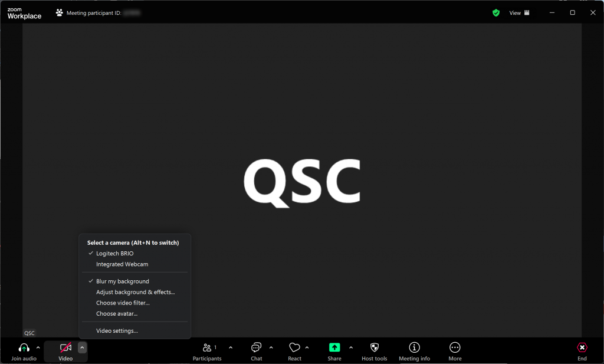
Task: Click the green Share screen icon
Action: pyautogui.click(x=334, y=347)
